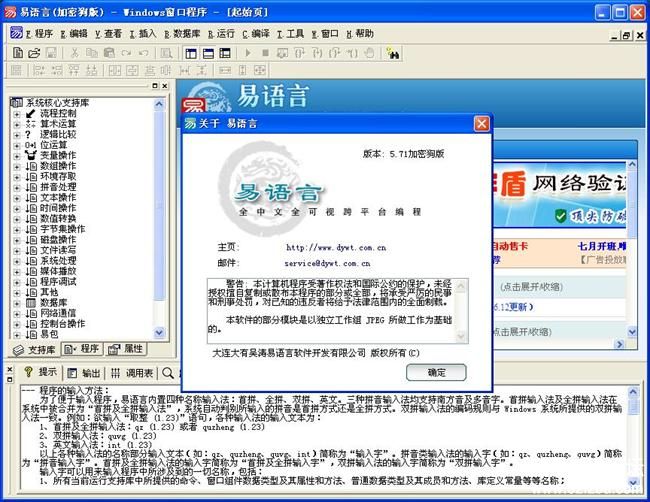Image resolution: width=650 pixels, height=502 pixels.
Task: Switch to the 输出 tab
Action: pyautogui.click(x=84, y=373)
